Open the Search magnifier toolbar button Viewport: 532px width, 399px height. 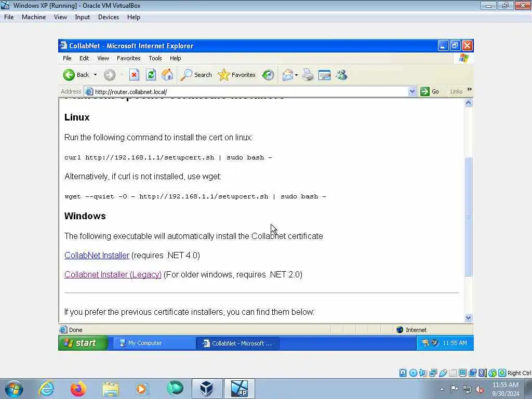click(x=196, y=75)
